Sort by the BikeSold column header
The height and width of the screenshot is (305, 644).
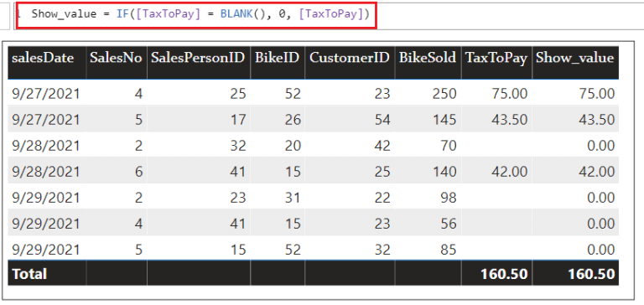427,58
